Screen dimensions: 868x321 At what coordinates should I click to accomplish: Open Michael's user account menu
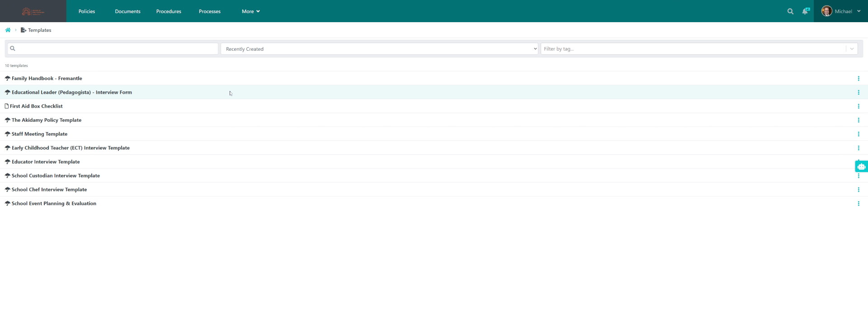click(840, 11)
